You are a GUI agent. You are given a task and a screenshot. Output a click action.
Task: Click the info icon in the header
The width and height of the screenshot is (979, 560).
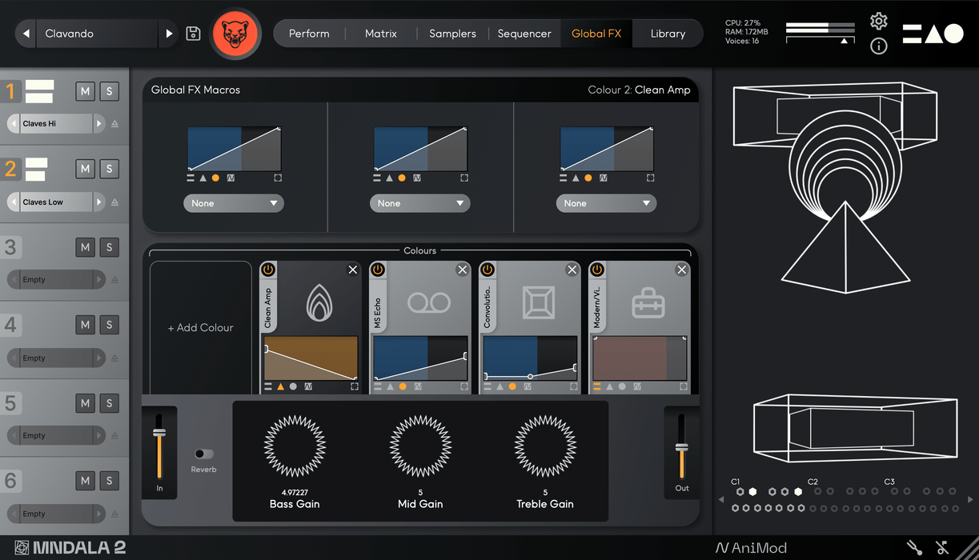(878, 46)
